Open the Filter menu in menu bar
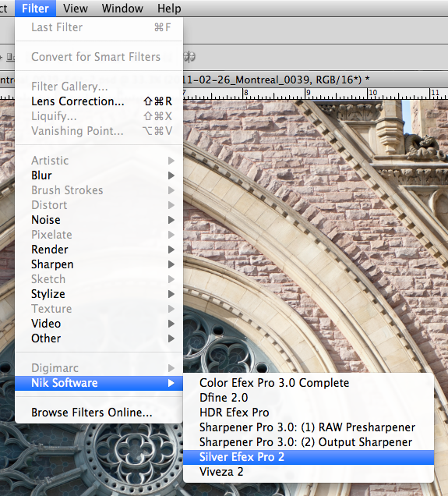The image size is (448, 496). (35, 9)
